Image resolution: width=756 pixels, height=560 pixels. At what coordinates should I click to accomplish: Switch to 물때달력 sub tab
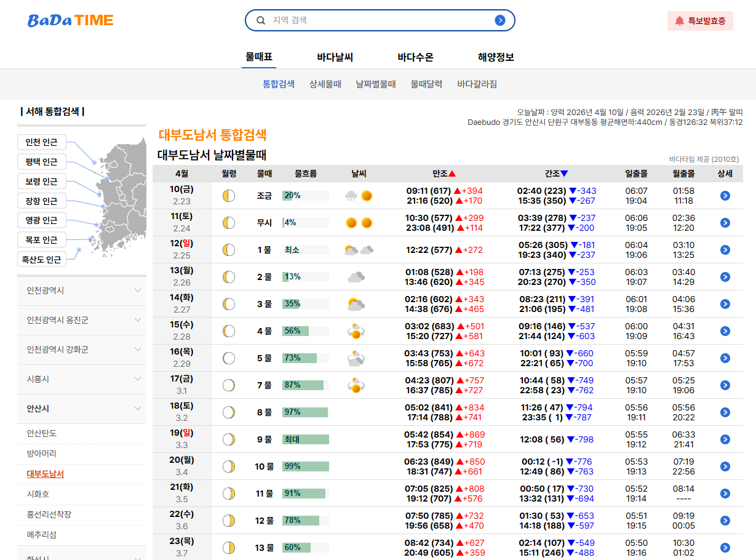coord(426,84)
